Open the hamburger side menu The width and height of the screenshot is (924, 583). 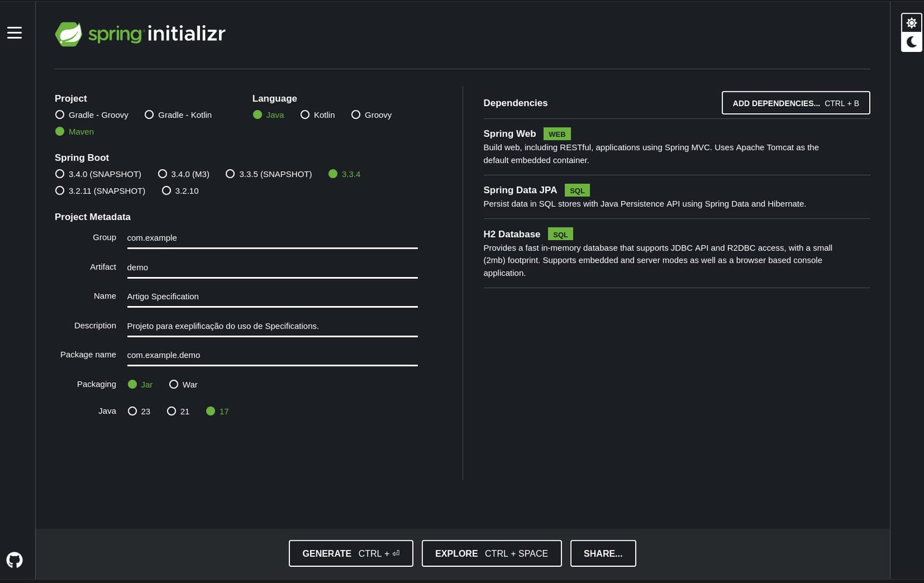point(14,33)
